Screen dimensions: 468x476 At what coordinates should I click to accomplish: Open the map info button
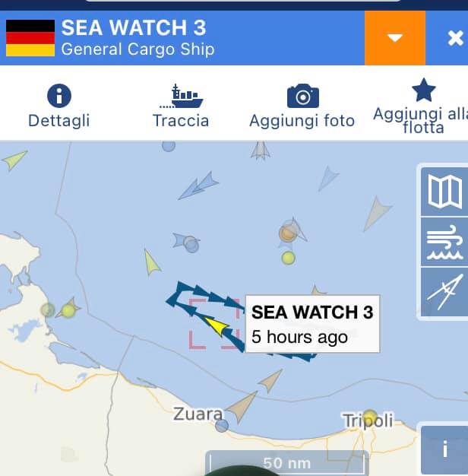(x=444, y=450)
